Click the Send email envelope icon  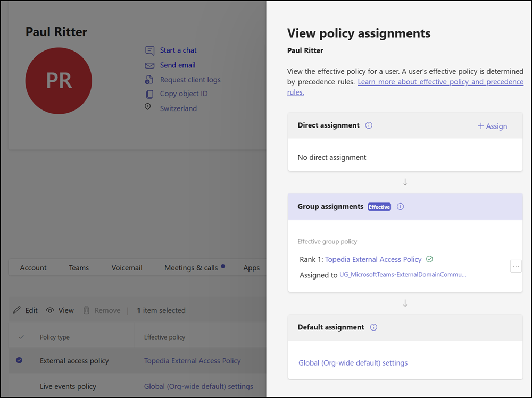coord(149,65)
